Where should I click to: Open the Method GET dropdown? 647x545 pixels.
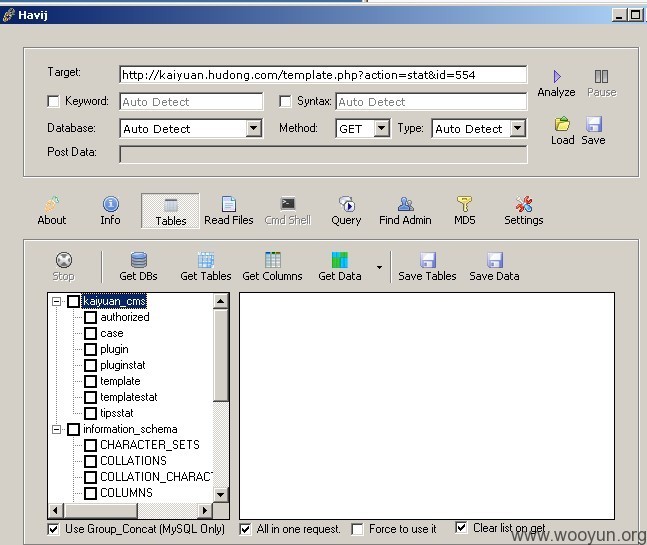tap(382, 128)
